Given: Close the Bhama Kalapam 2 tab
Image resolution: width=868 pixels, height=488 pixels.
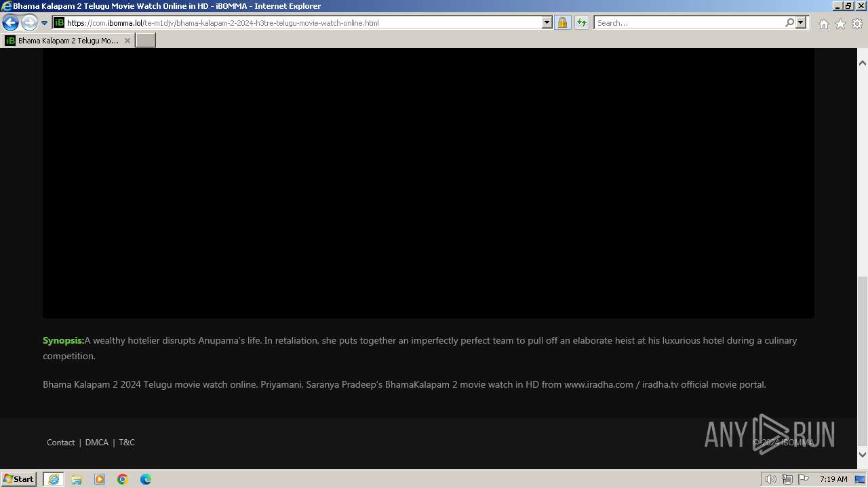Looking at the screenshot, I should 127,41.
